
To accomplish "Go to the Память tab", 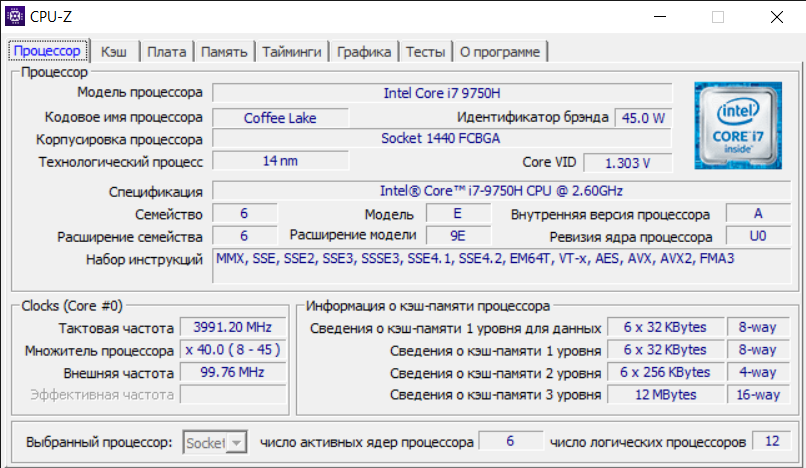I will pyautogui.click(x=224, y=51).
